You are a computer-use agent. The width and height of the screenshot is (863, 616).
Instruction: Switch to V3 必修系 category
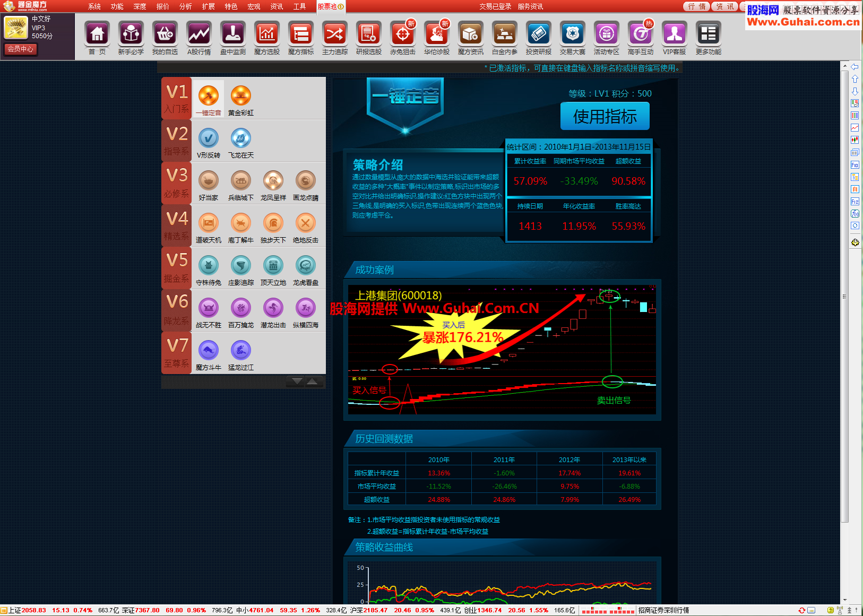point(177,183)
